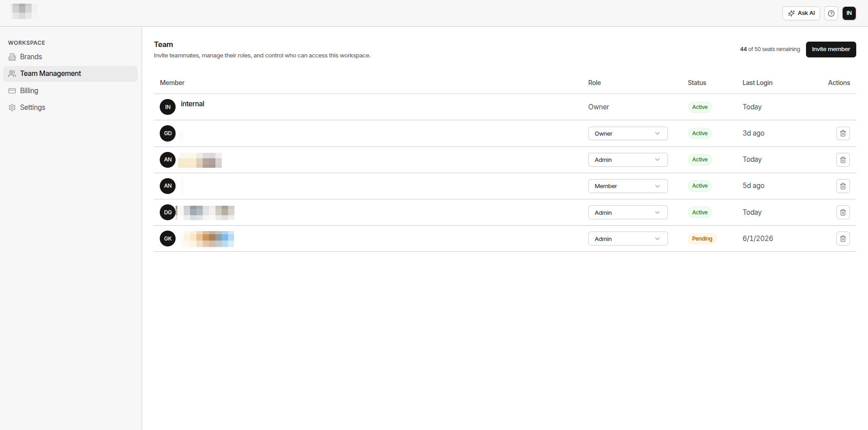Click the Invite member button
Viewport: 868px width, 430px height.
(x=830, y=49)
